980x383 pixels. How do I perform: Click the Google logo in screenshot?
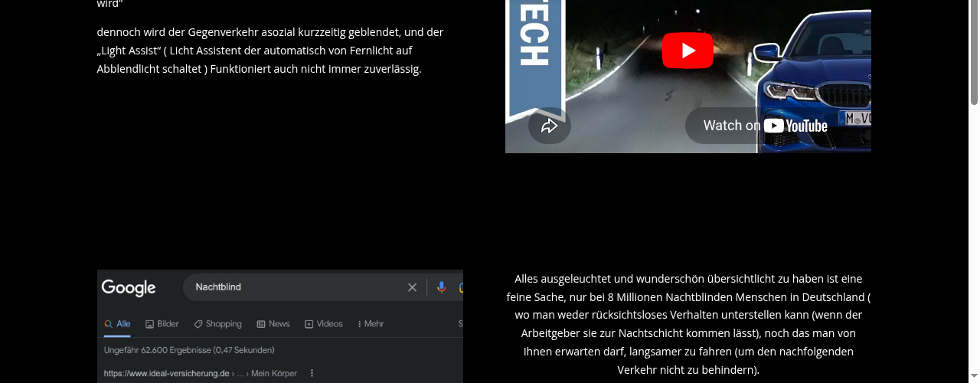[129, 288]
